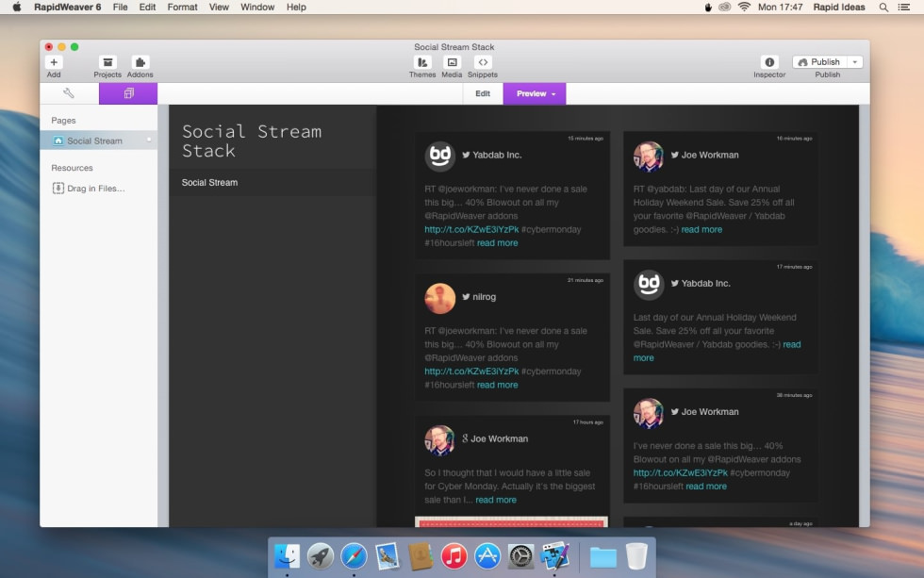Screen dimensions: 924x578
Task: Click read more in 16 minutes ago post
Action: tap(701, 229)
